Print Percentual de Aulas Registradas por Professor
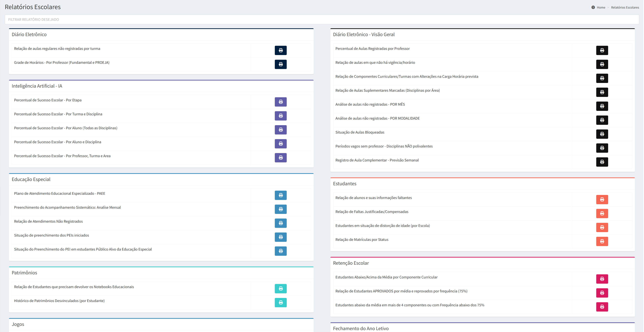Screen dimensions: 644x332 (x=602, y=50)
